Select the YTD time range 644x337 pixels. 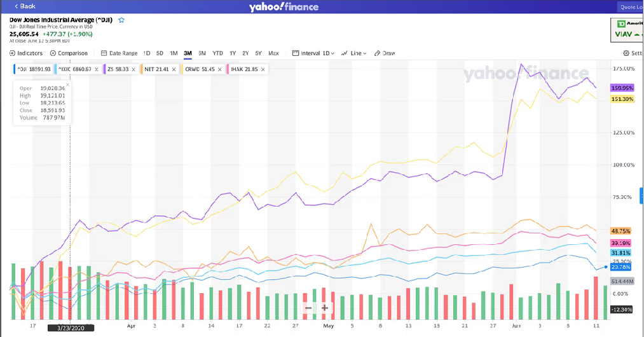pos(217,53)
